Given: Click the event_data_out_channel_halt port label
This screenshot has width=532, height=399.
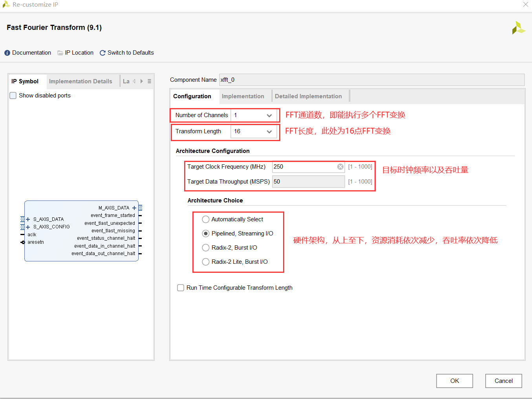Looking at the screenshot, I should (x=103, y=254).
